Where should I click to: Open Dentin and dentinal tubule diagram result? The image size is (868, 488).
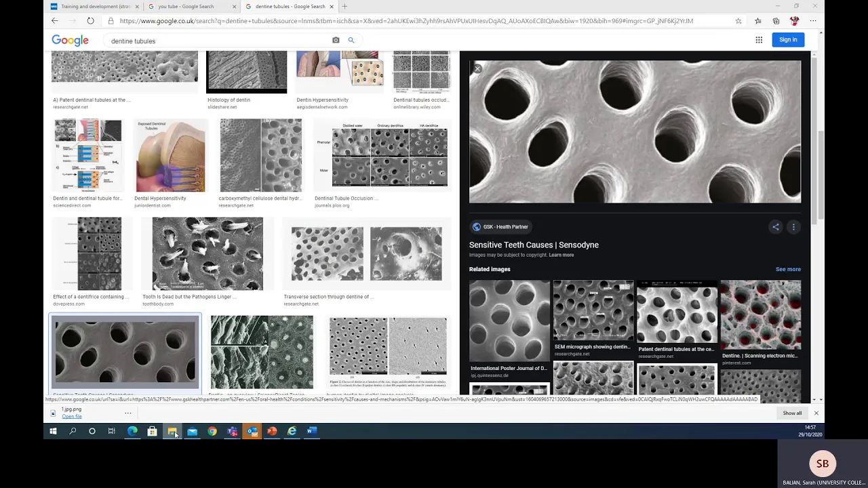87,156
